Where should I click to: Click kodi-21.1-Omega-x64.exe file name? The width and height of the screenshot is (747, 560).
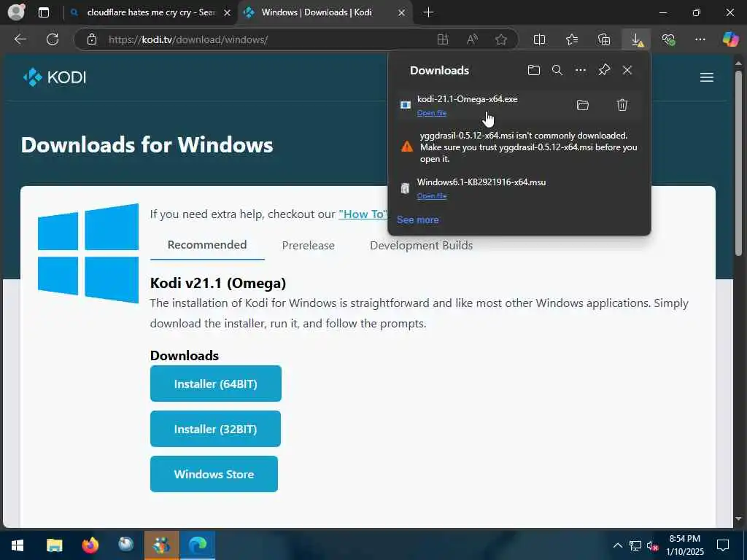(467, 99)
